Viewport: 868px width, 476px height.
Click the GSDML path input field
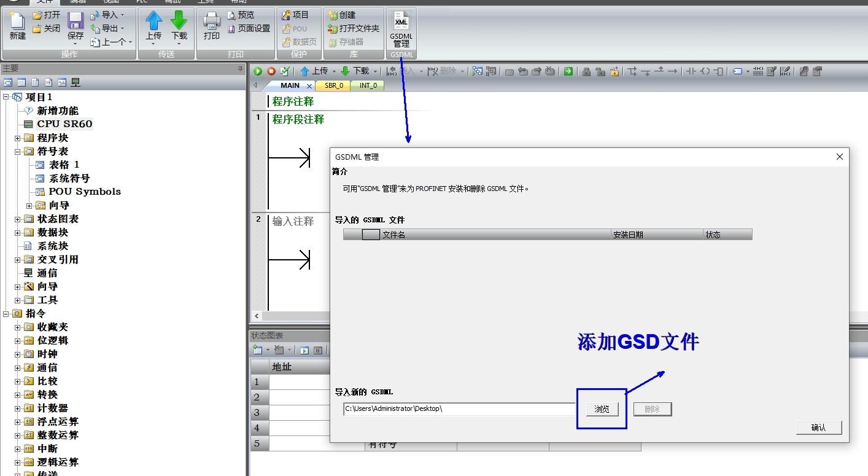coord(459,408)
